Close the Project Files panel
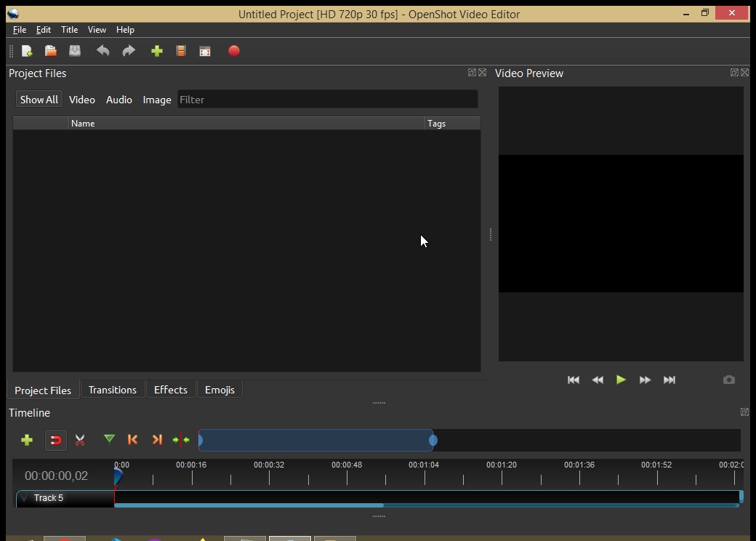 (x=482, y=72)
